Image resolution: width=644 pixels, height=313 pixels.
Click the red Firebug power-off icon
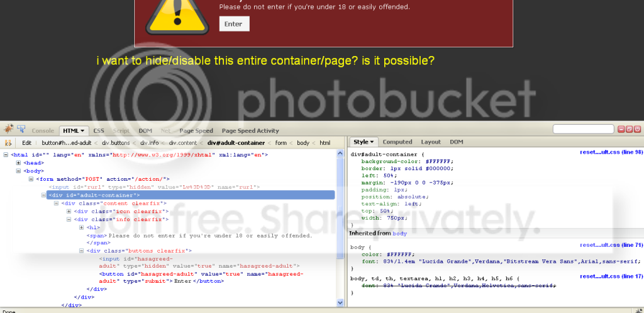(x=637, y=129)
